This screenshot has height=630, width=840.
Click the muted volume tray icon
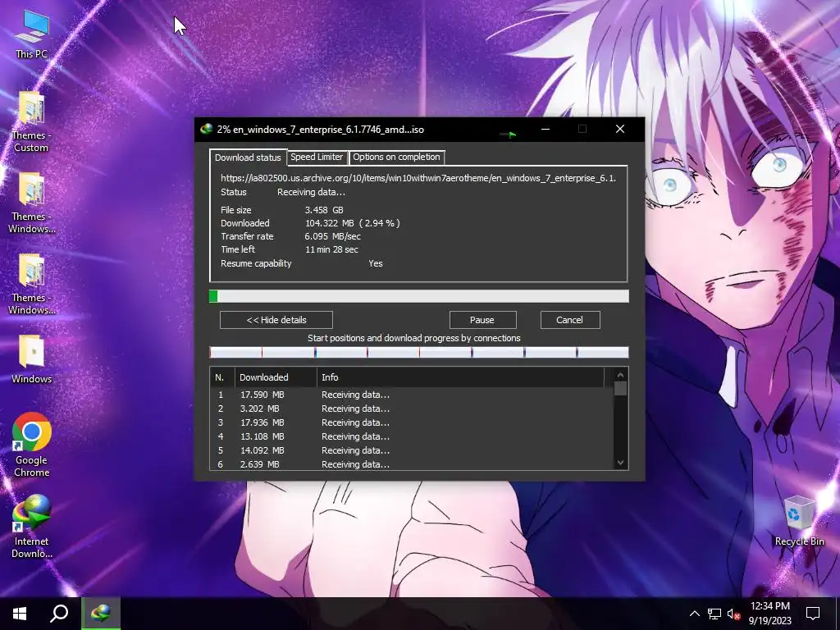pyautogui.click(x=733, y=614)
